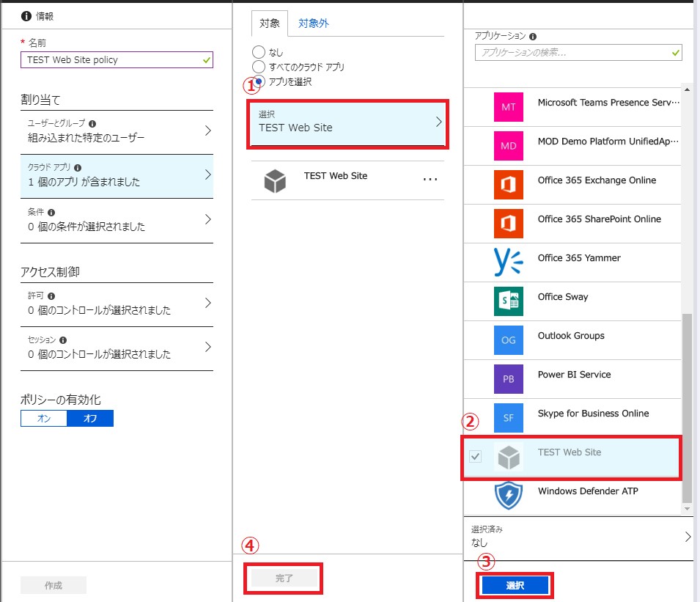Screen dimensions: 700x602
Task: Click the app list scrollbar thumb
Action: (x=687, y=408)
